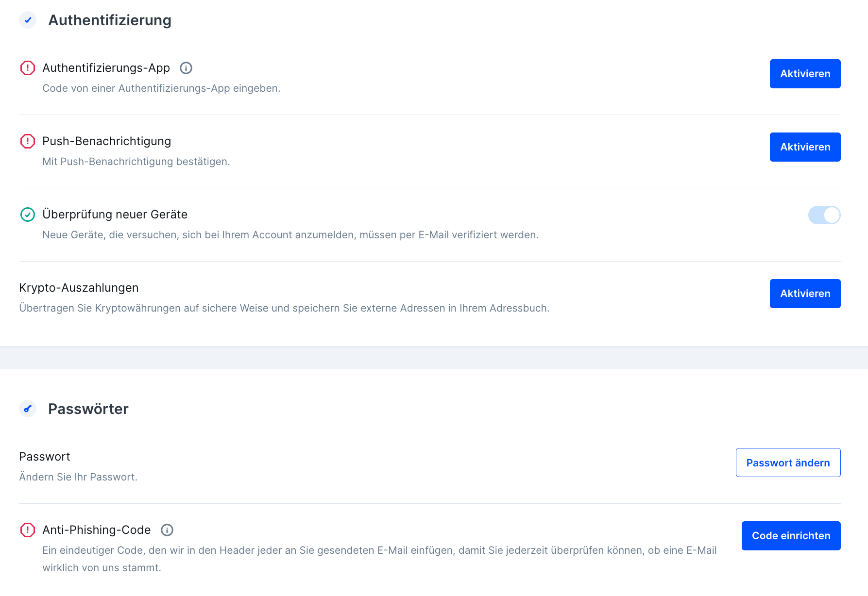Click the Passwörter section heading
This screenshot has width=868, height=596.
(x=88, y=409)
